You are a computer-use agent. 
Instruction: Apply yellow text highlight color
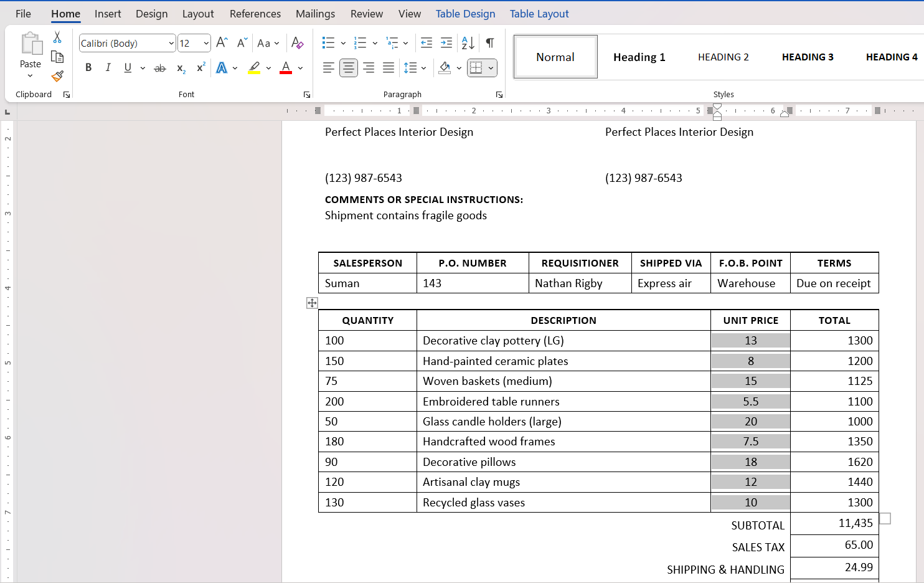point(254,68)
